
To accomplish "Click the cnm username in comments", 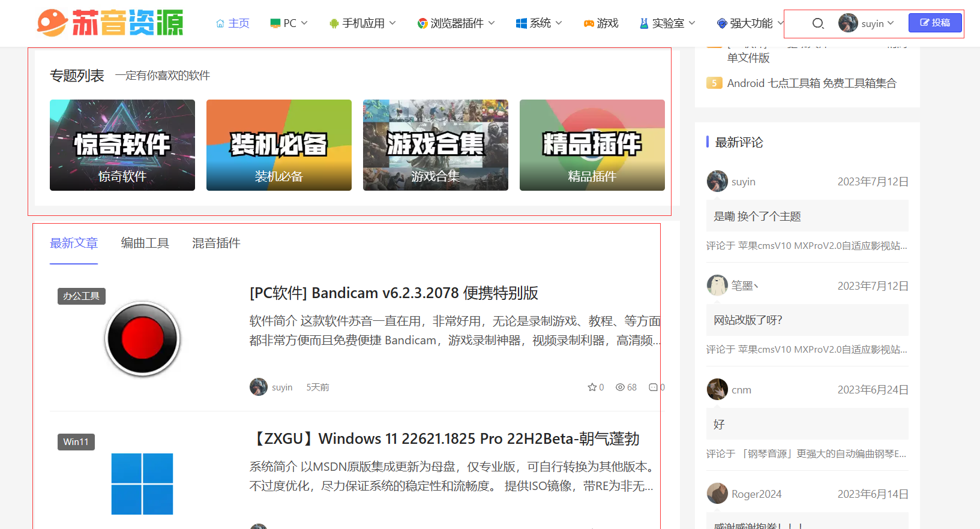I will pos(741,390).
